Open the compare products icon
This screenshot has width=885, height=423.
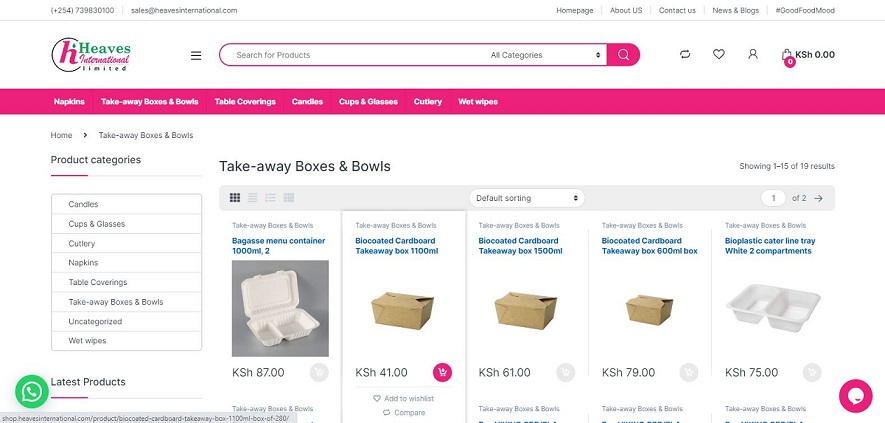tap(685, 55)
